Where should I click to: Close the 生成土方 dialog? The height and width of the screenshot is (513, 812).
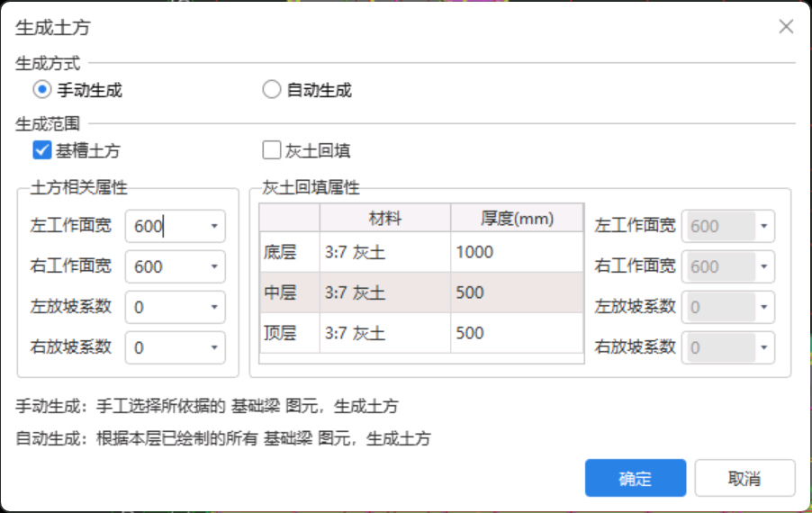tap(786, 26)
